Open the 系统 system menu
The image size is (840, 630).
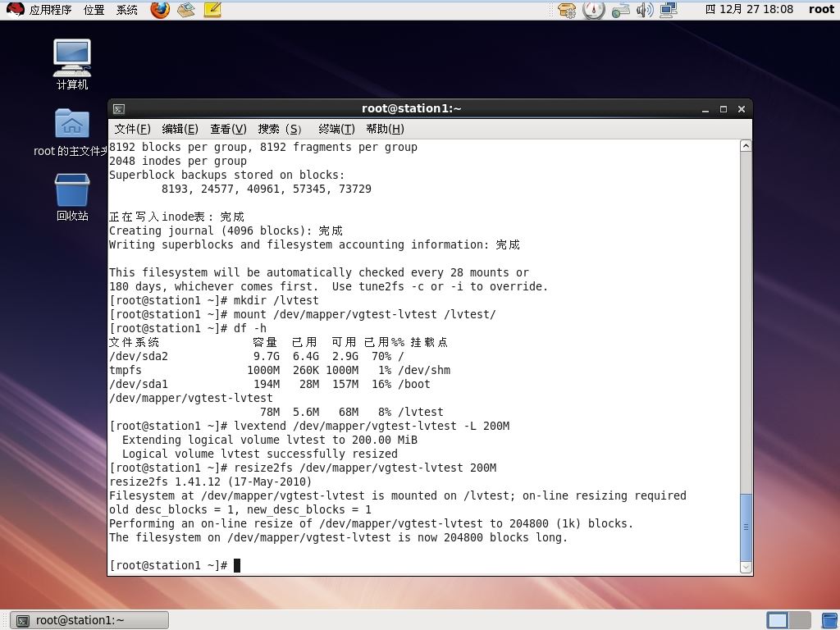pos(127,10)
